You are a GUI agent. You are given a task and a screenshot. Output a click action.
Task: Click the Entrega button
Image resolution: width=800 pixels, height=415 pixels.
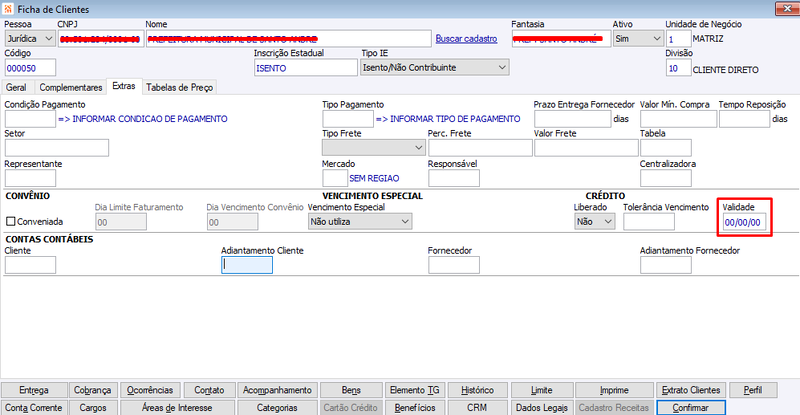pos(34,390)
